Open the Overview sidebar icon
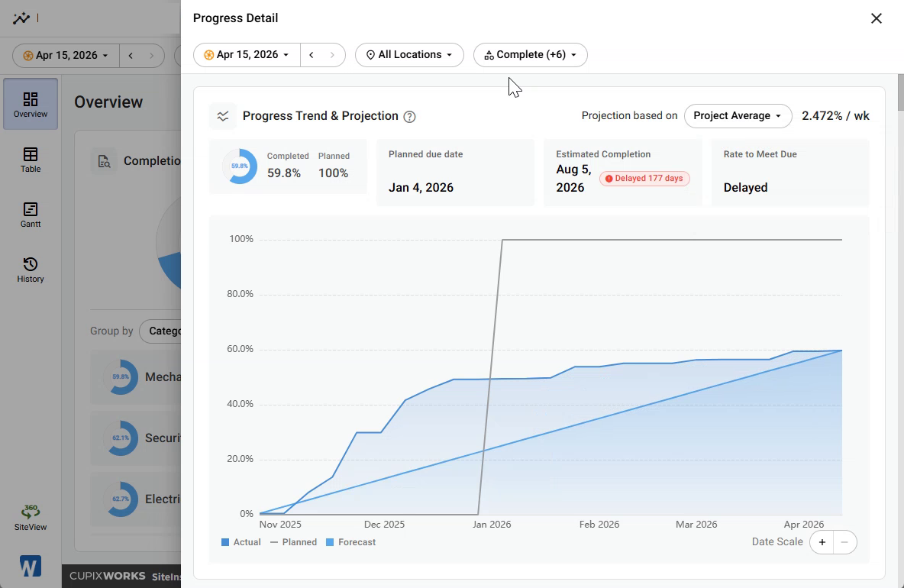The width and height of the screenshot is (904, 588). tap(31, 104)
